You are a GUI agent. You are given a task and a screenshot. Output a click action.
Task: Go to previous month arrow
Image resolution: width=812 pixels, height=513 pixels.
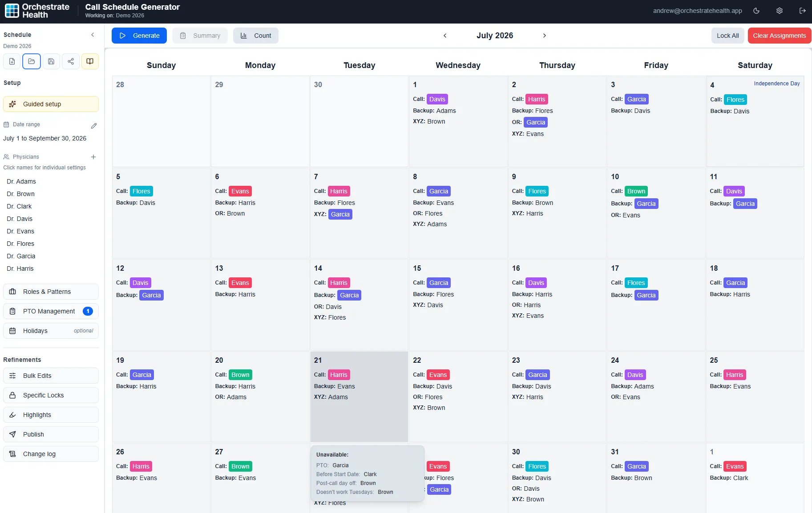pyautogui.click(x=445, y=36)
